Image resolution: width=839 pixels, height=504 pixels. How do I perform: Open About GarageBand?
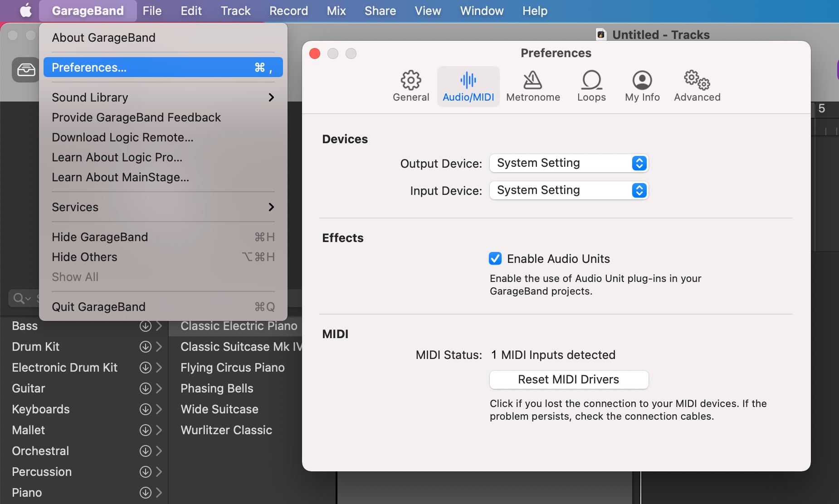pos(163,38)
